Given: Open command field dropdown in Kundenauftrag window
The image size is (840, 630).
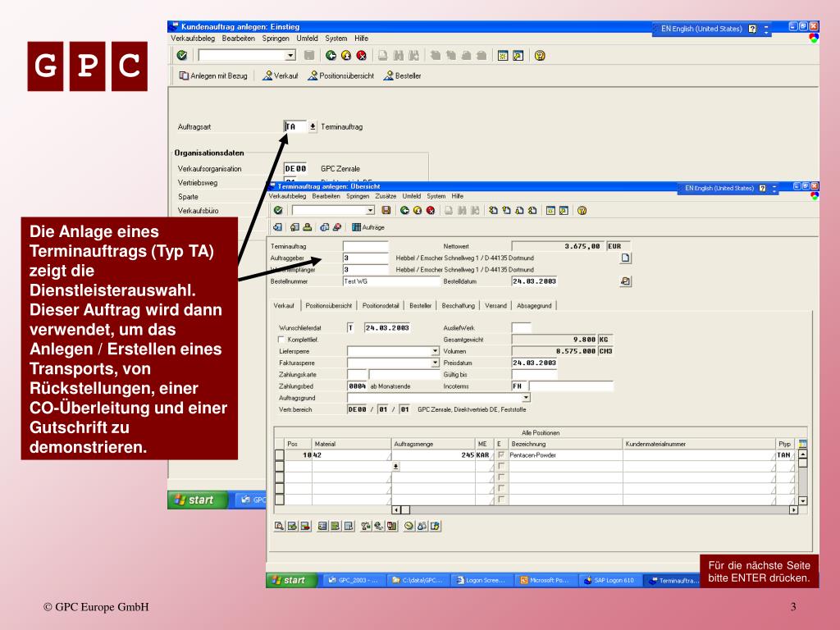Looking at the screenshot, I should coord(290,55).
